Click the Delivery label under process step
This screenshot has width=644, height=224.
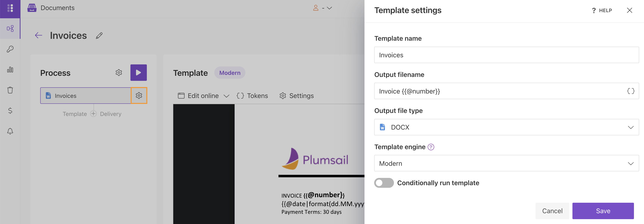tap(111, 114)
